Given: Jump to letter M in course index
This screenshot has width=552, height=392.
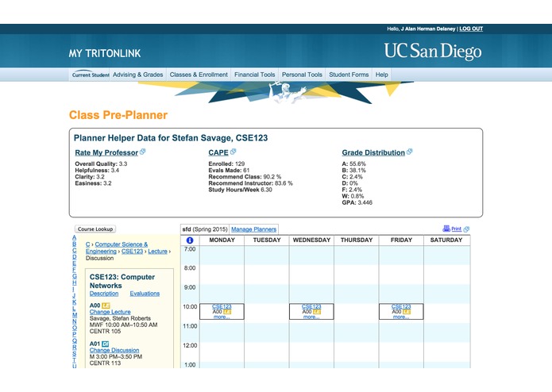Looking at the screenshot, I should (x=75, y=315).
